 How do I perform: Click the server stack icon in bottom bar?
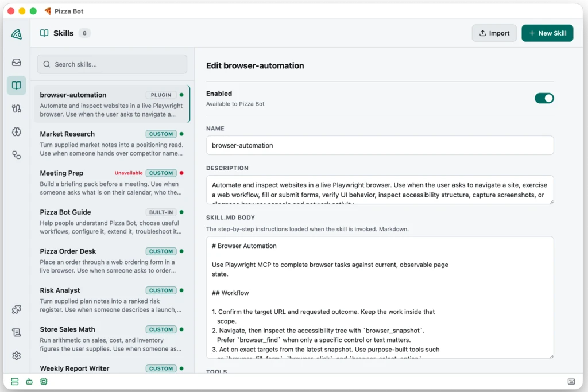14,382
